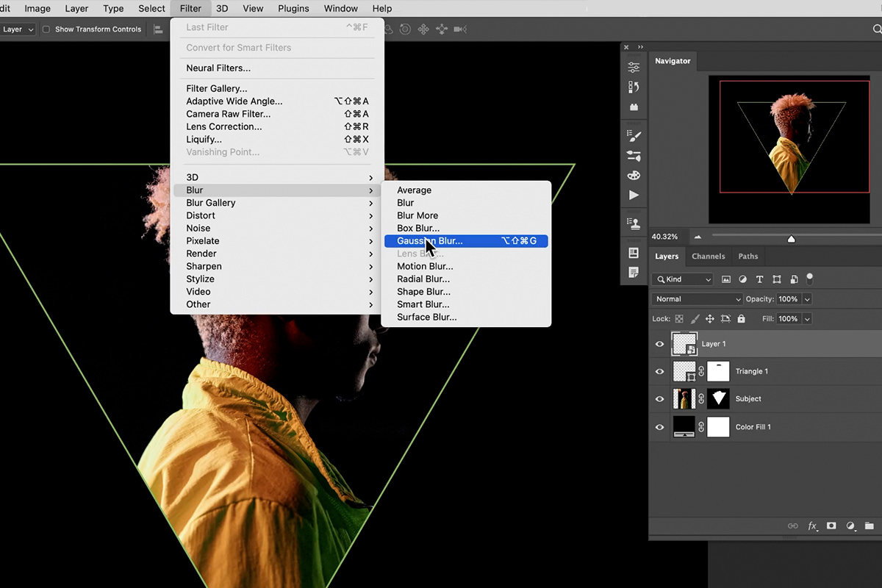Open the layer styles fx menu
Image resolution: width=882 pixels, height=588 pixels.
click(x=812, y=526)
